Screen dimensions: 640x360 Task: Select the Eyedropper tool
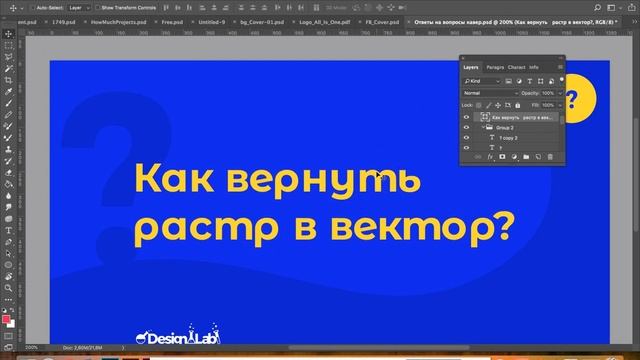click(8, 92)
